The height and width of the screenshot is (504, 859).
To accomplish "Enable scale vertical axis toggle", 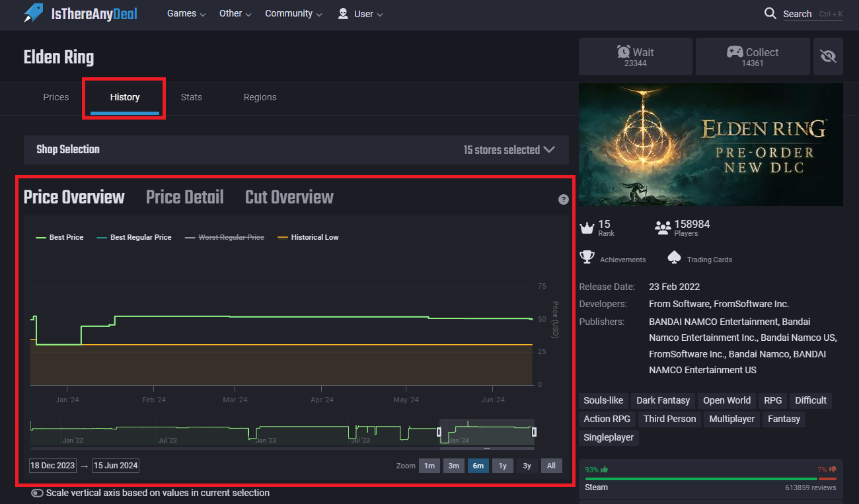I will [x=37, y=493].
